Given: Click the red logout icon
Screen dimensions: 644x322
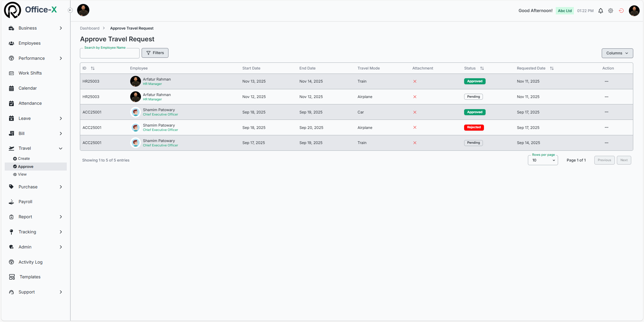Looking at the screenshot, I should (621, 11).
